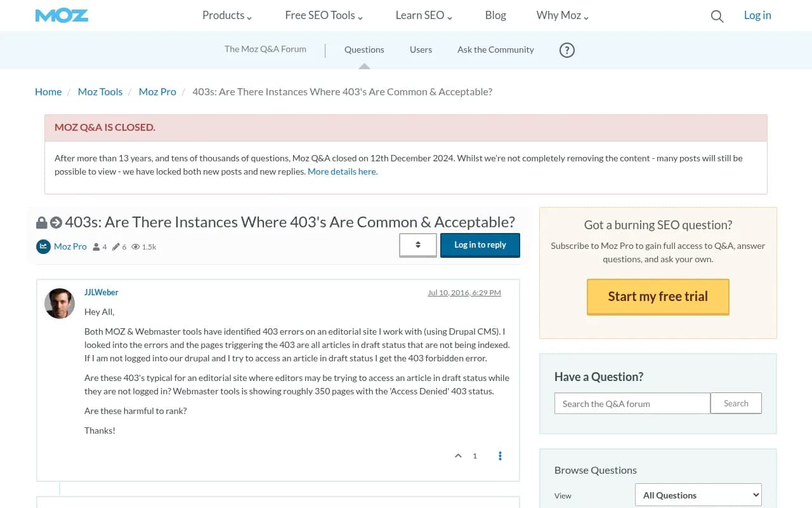
Task: Click inside the Search the Q&A forum field
Action: pyautogui.click(x=632, y=403)
